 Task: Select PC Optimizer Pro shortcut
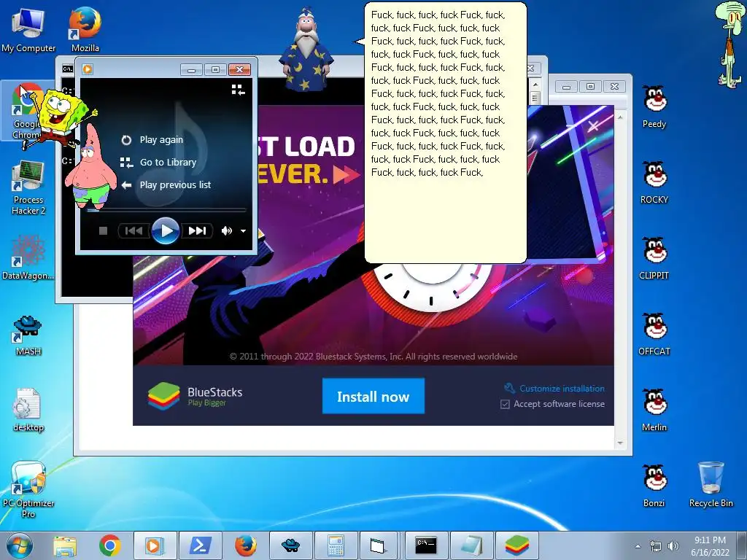click(x=28, y=489)
